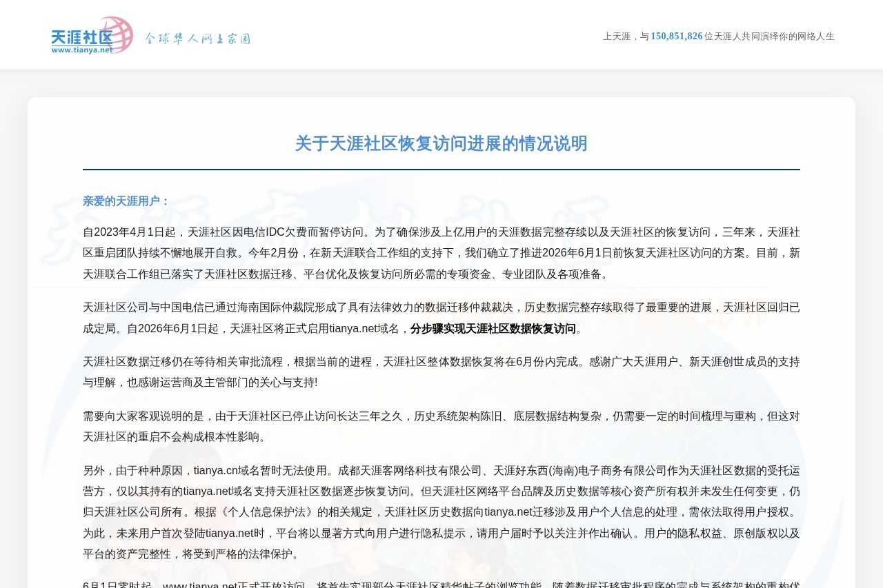Click the text 上天涯，与 in the header
Image resolution: width=883 pixels, height=588 pixels.
click(626, 37)
